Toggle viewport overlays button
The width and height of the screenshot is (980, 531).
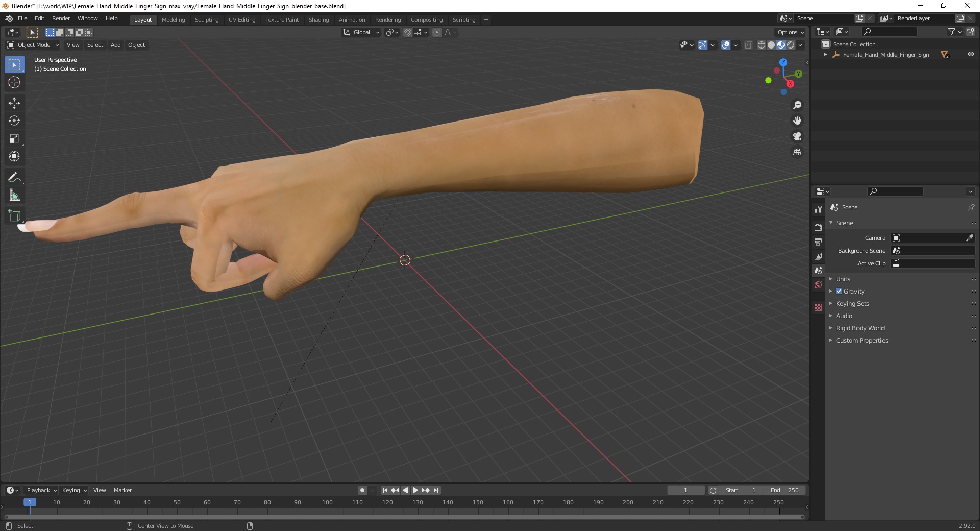coord(726,45)
